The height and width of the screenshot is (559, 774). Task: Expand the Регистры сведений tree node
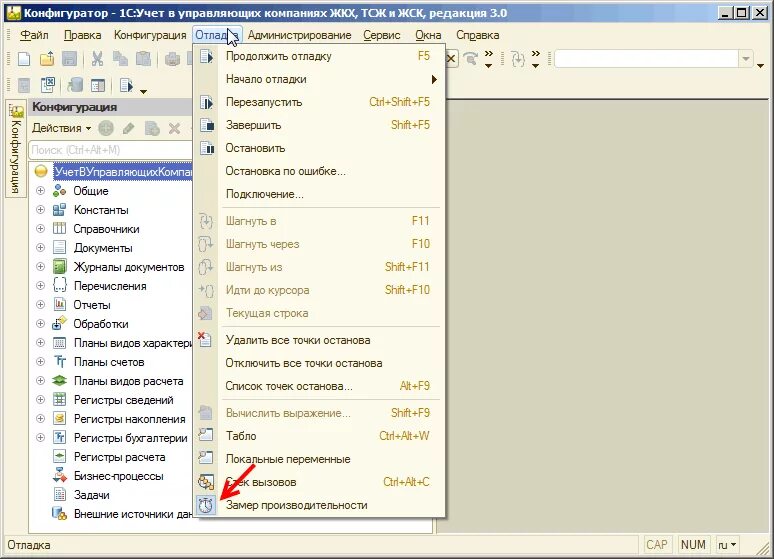coord(40,399)
